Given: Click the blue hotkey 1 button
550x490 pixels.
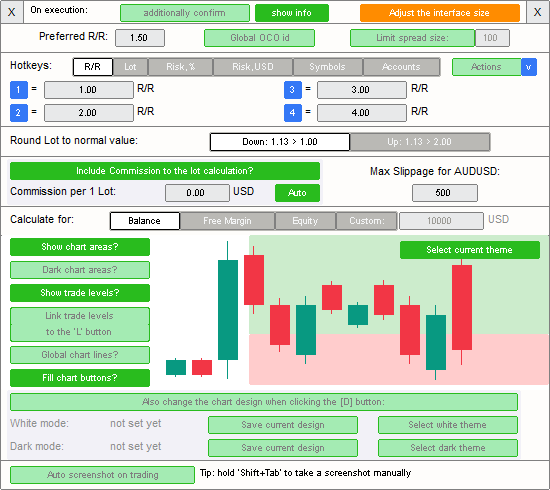Looking at the screenshot, I should click(19, 90).
